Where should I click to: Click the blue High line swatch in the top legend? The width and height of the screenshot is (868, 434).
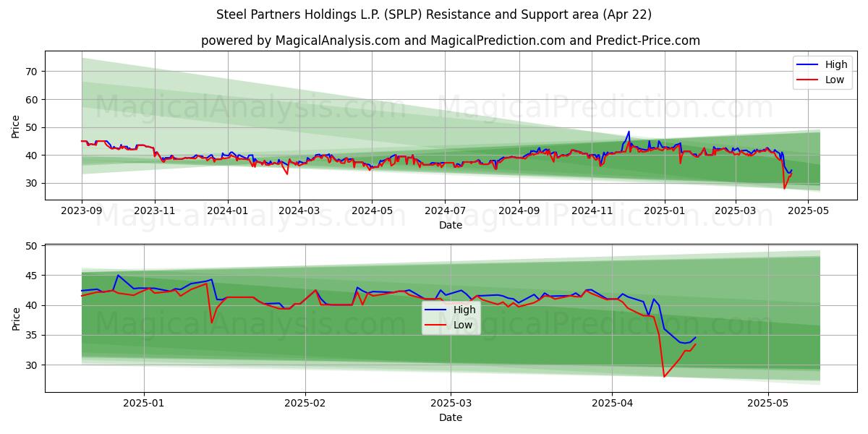click(807, 65)
